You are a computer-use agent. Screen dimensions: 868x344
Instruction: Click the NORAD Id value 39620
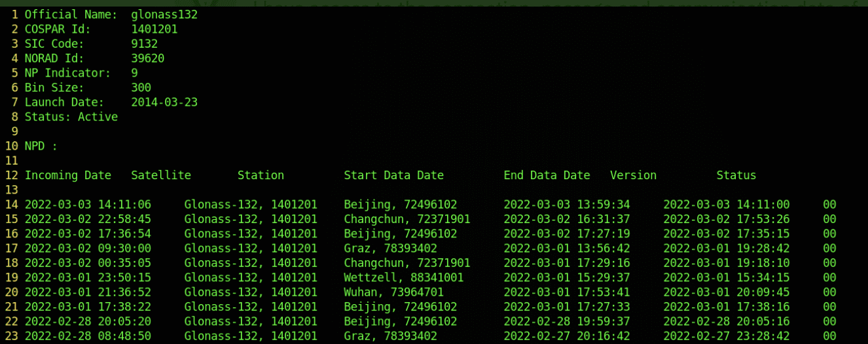point(147,58)
